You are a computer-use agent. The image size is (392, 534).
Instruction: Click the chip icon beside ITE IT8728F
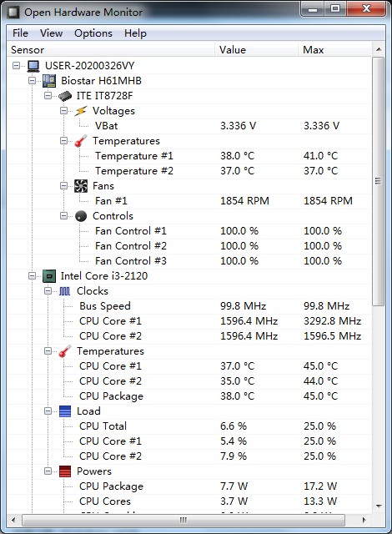(x=65, y=96)
